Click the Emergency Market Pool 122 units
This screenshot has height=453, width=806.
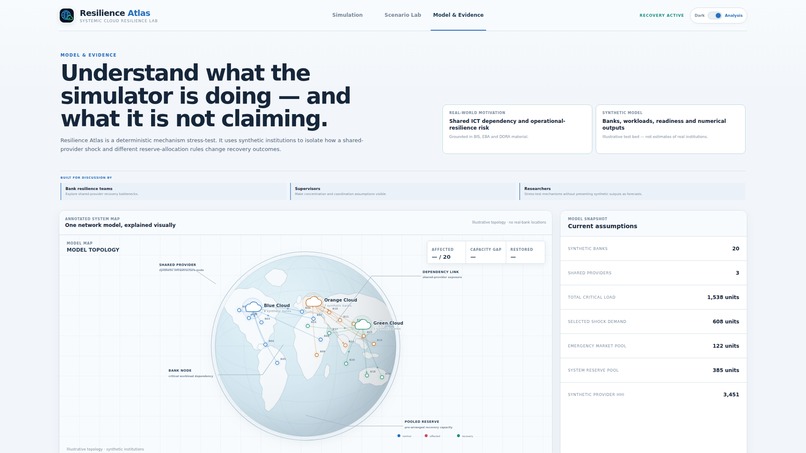726,346
